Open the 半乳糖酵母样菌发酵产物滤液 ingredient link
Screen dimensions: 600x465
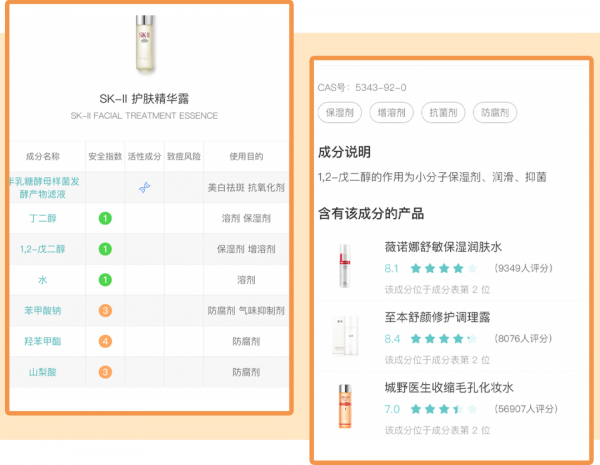point(44,188)
